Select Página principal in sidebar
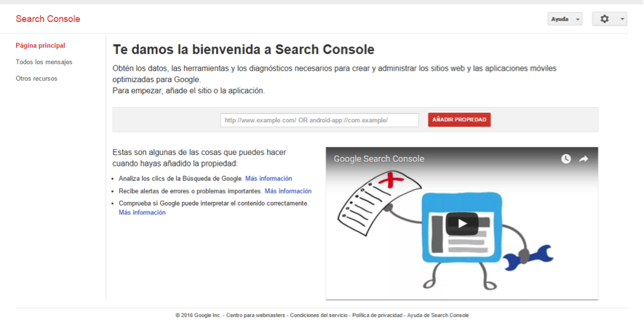This screenshot has height=325, width=644. pos(40,46)
